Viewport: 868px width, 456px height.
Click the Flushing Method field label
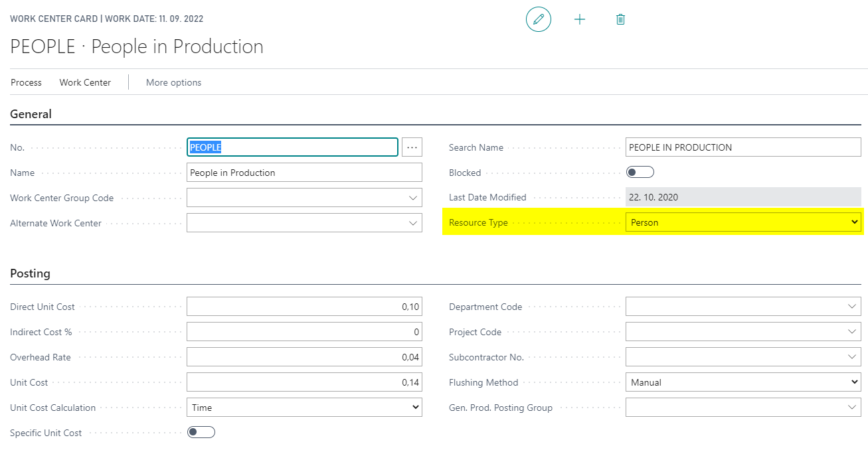(483, 382)
